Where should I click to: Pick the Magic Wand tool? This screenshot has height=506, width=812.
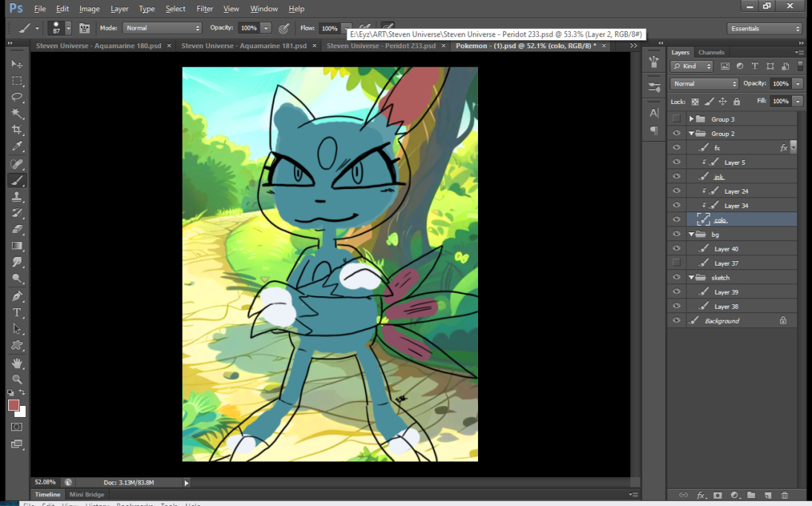17,114
